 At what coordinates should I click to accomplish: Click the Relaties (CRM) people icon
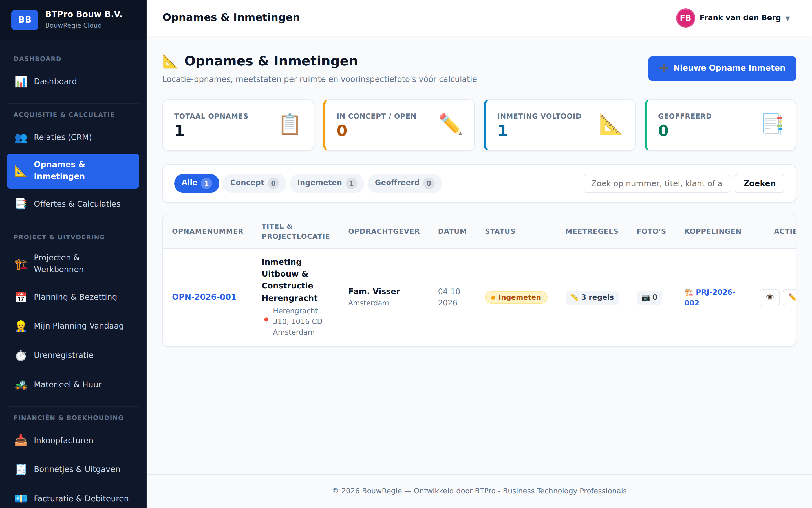pos(21,138)
